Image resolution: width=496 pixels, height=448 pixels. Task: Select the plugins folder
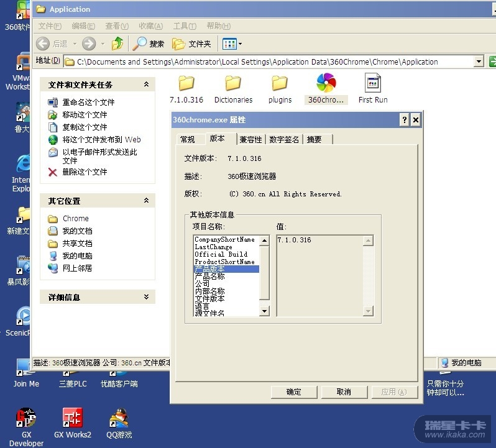tap(280, 89)
